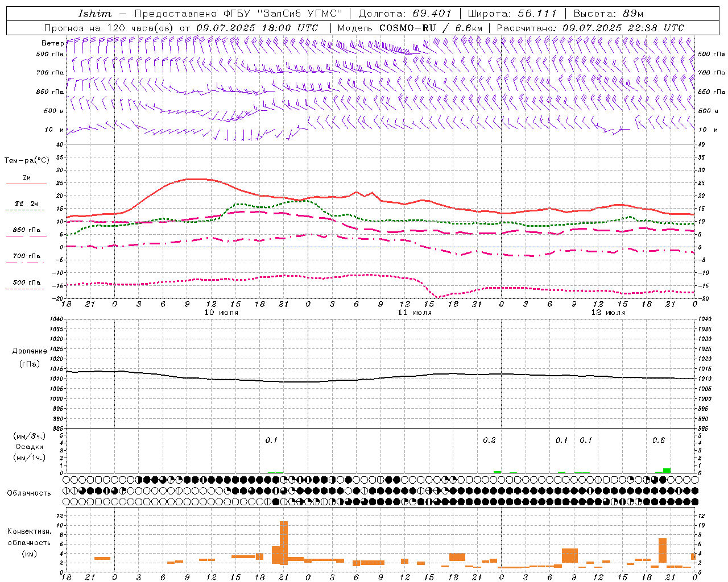This screenshot has width=728, height=582.
Task: Select the Долгота: 69.401 header field
Action: click(x=404, y=14)
